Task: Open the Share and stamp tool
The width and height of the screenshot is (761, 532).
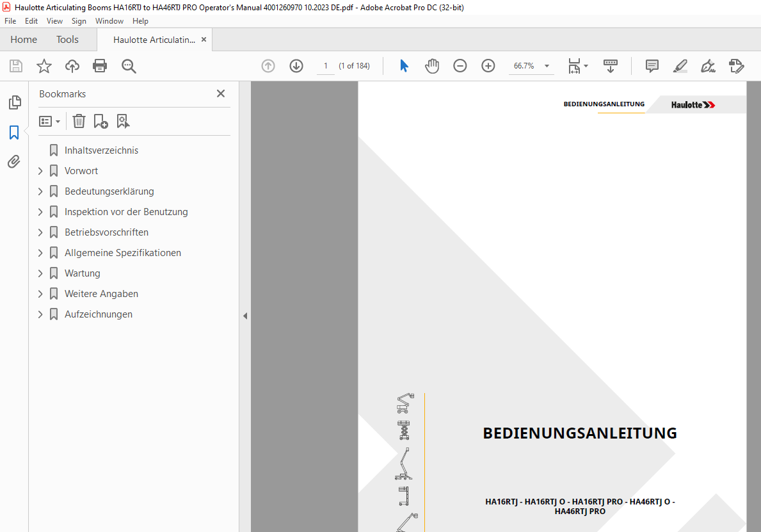Action: tap(736, 66)
